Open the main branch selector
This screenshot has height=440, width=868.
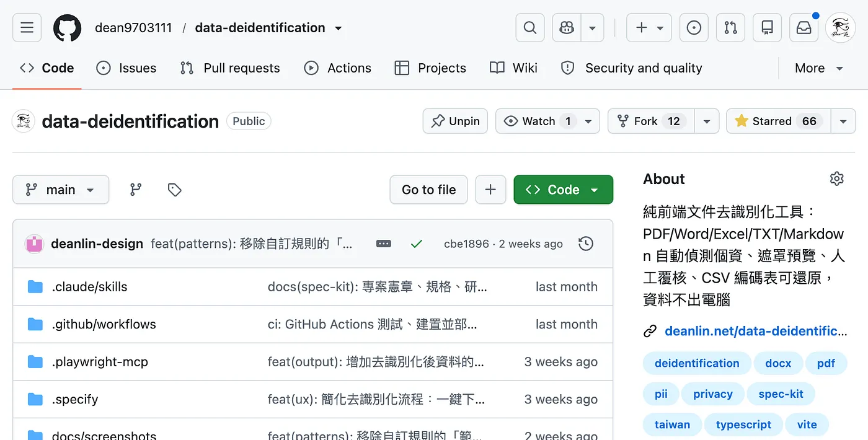tap(61, 190)
